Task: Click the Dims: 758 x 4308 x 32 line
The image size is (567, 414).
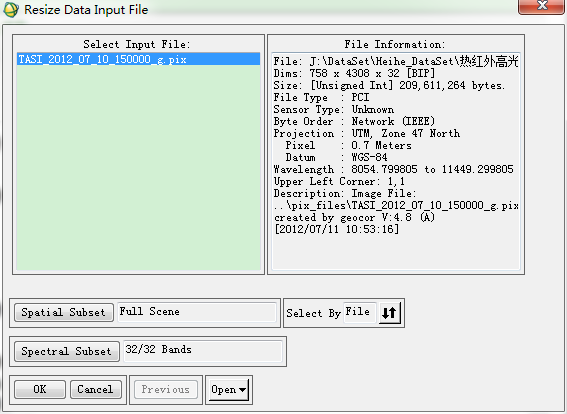Action: pos(354,73)
